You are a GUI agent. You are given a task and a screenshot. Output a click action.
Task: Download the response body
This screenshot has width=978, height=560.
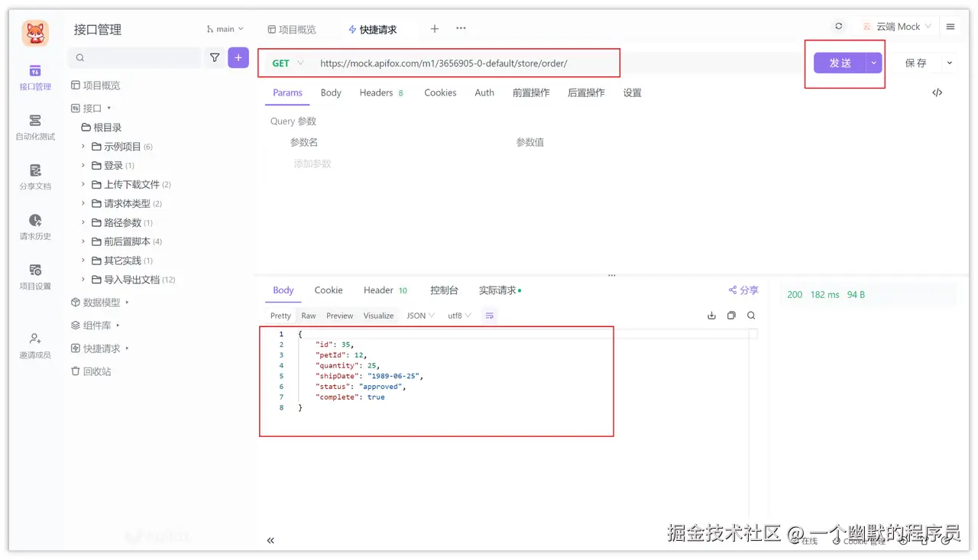tap(711, 316)
